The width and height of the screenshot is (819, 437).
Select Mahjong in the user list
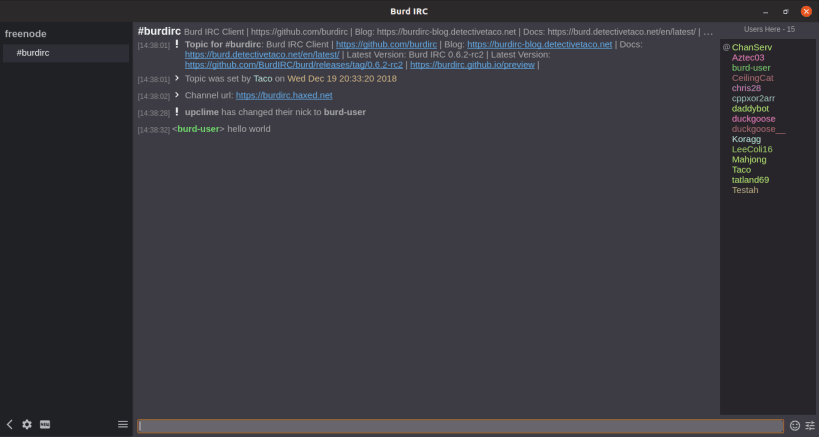click(x=749, y=159)
